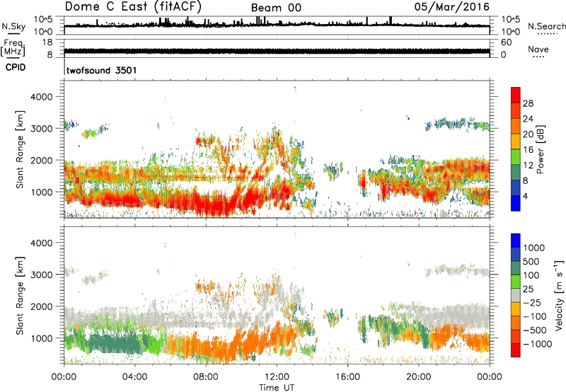Click the "08:00" time axis label
The width and height of the screenshot is (566, 392).
206,377
